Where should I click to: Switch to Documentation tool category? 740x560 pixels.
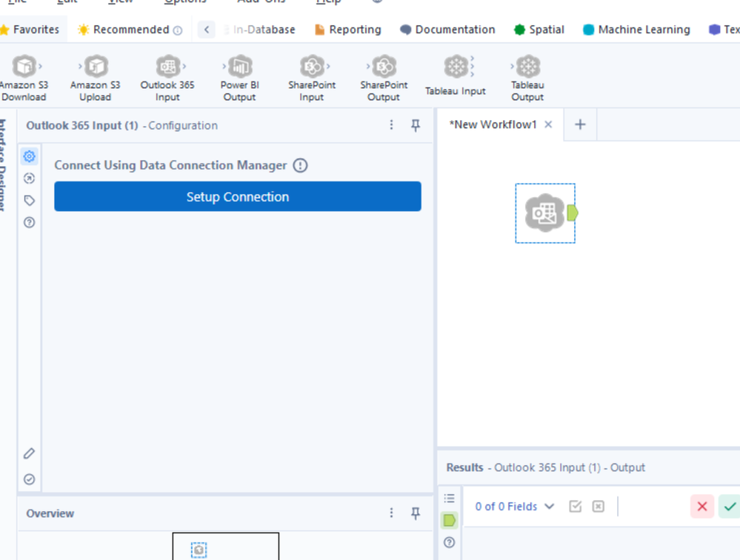(x=447, y=30)
